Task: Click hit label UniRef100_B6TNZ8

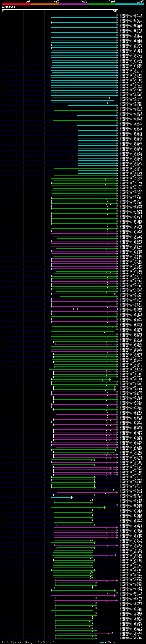Action: point(131,55)
